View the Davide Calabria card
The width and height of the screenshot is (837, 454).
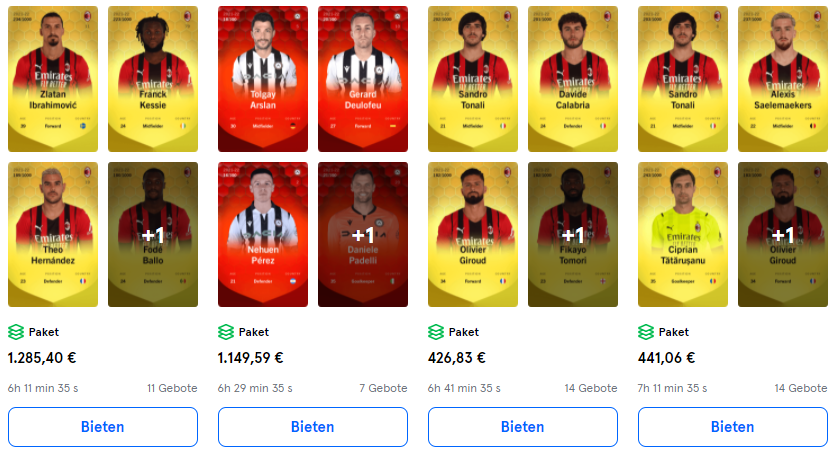(573, 79)
